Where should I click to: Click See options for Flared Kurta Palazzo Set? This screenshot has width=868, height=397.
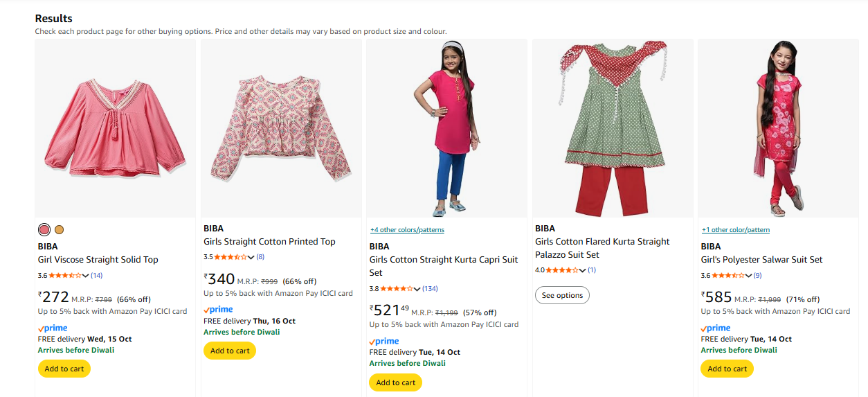(562, 295)
